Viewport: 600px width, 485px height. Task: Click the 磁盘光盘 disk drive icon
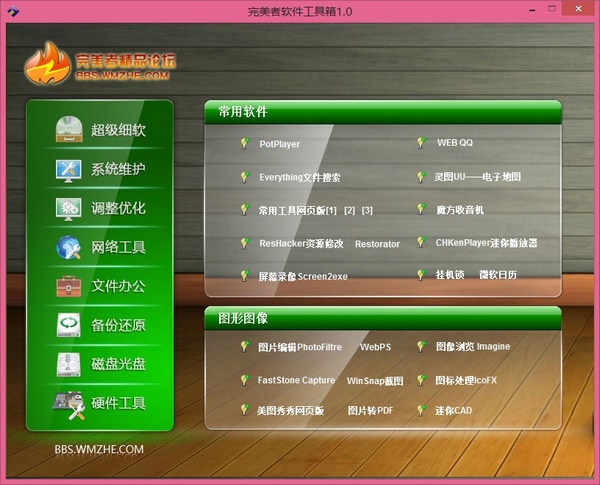click(68, 364)
